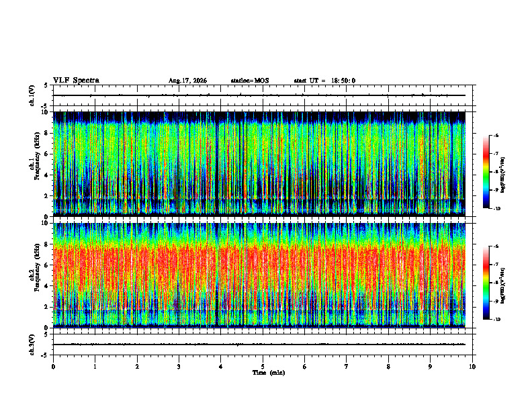Click the VLF Spectra title text
Screen dimensions: 532x411
click(x=76, y=81)
